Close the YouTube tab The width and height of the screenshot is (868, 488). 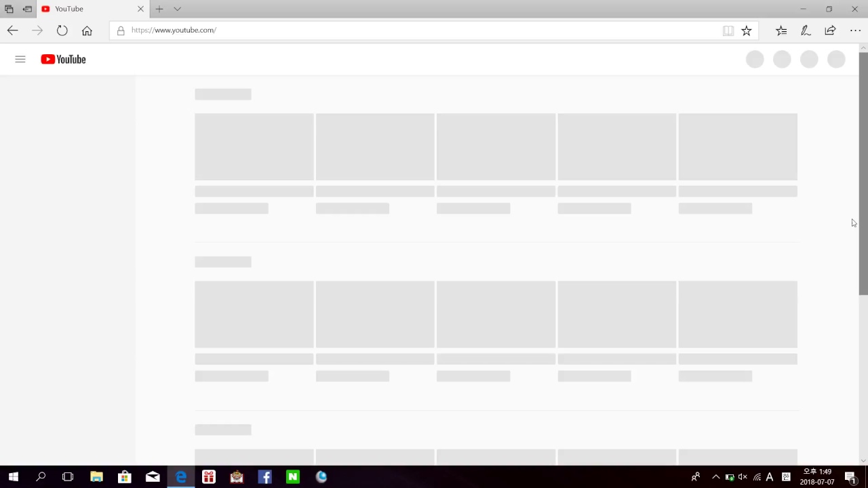click(140, 9)
